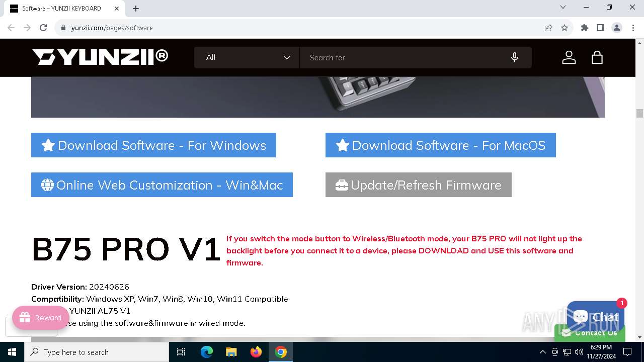Open Windows notification center
This screenshot has width=644, height=362.
click(627, 352)
